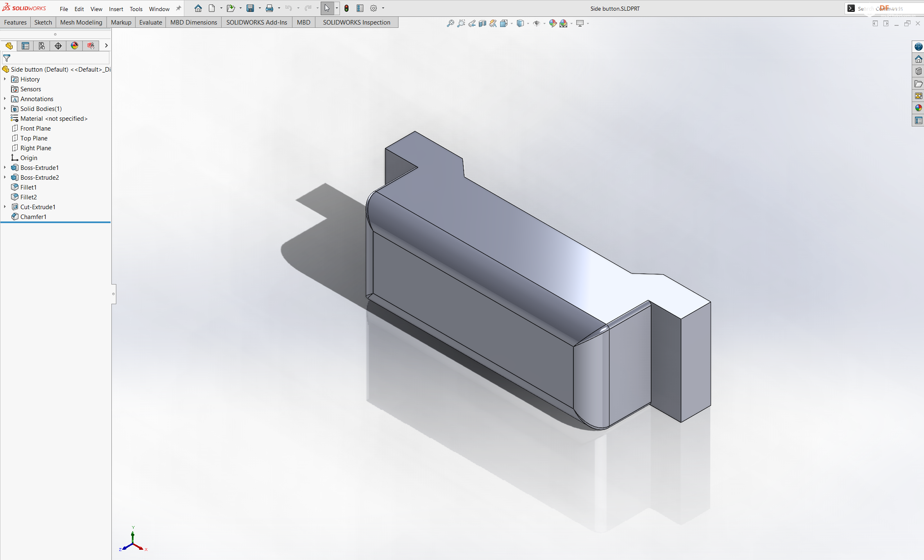This screenshot has width=924, height=560.
Task: Open the Insert menu
Action: point(116,9)
